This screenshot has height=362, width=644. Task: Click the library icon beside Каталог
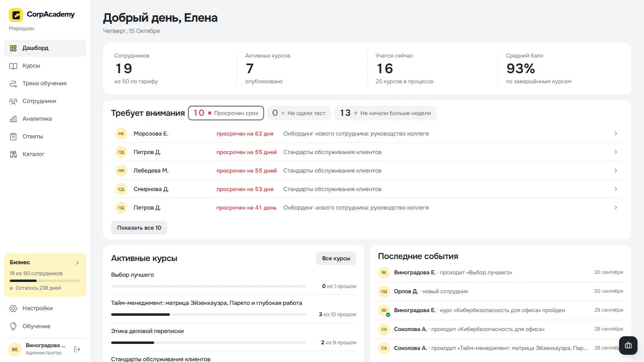[13, 154]
